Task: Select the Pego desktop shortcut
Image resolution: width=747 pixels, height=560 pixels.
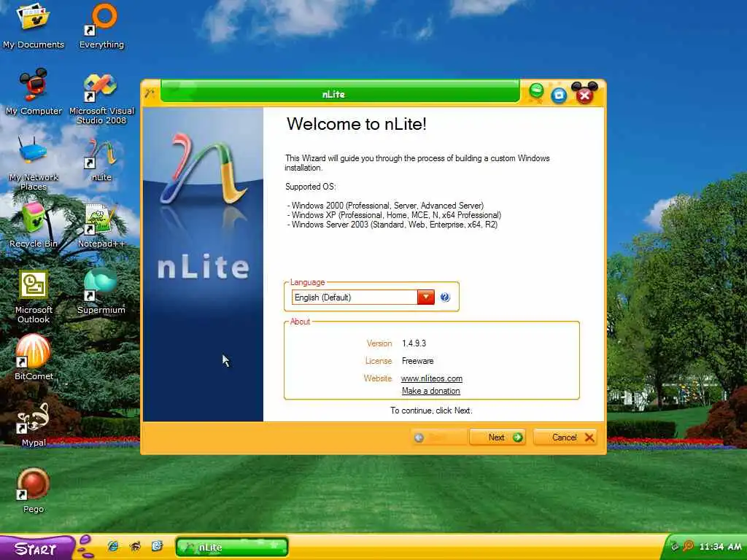Action: pos(34,491)
